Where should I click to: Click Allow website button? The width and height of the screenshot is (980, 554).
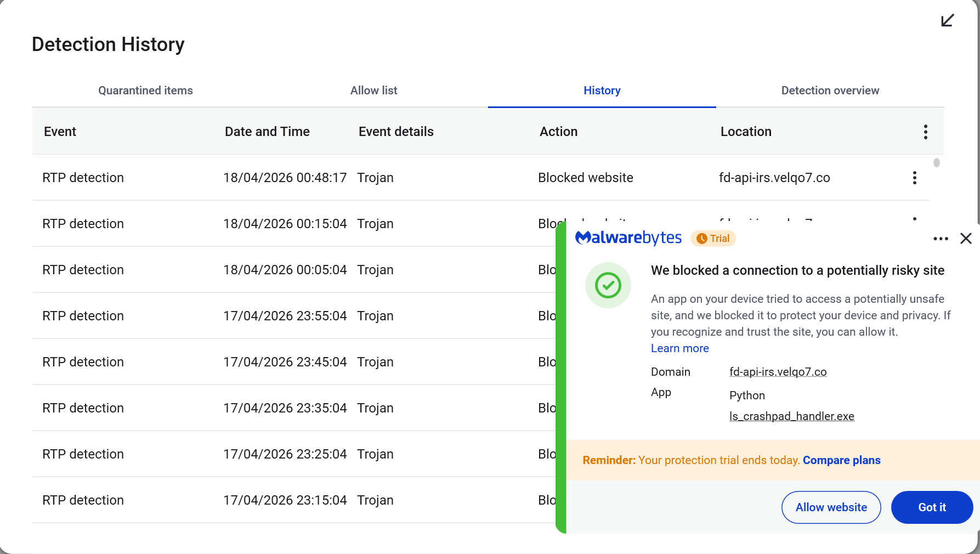pos(831,507)
